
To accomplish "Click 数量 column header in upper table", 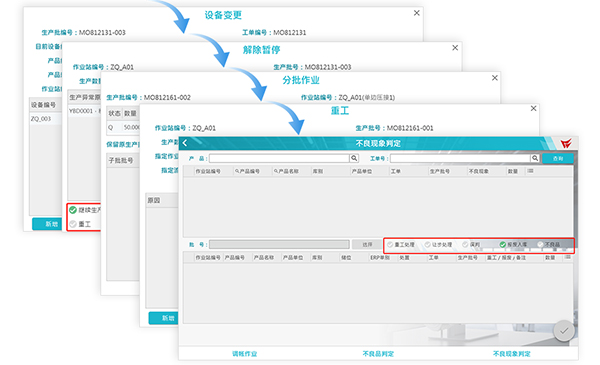I will click(x=513, y=171).
